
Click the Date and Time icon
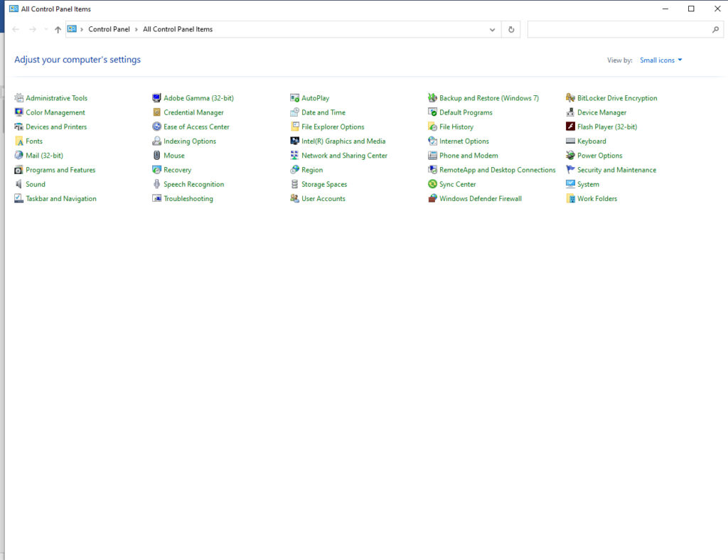(x=294, y=112)
